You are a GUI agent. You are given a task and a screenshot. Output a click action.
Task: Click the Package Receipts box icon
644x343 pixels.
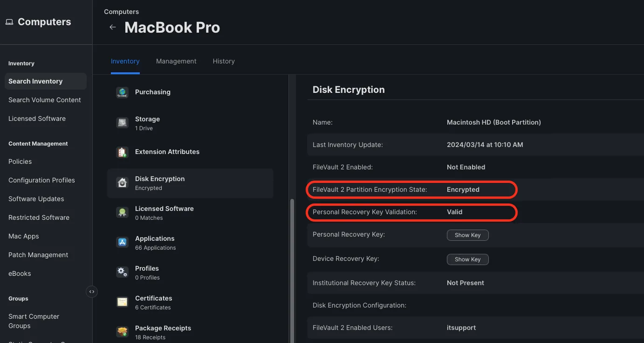tap(122, 332)
